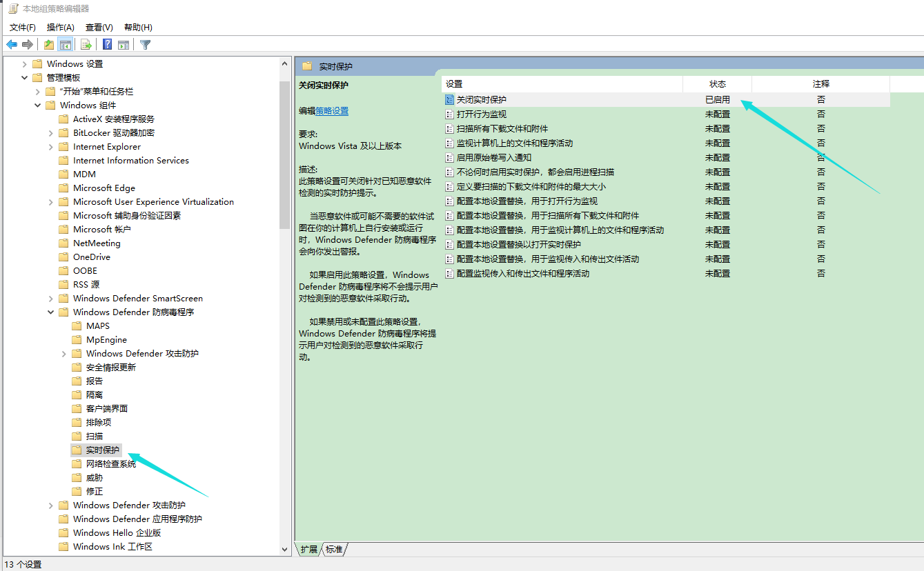Click the Back arrow in the toolbar
The image size is (924, 571).
click(x=12, y=45)
